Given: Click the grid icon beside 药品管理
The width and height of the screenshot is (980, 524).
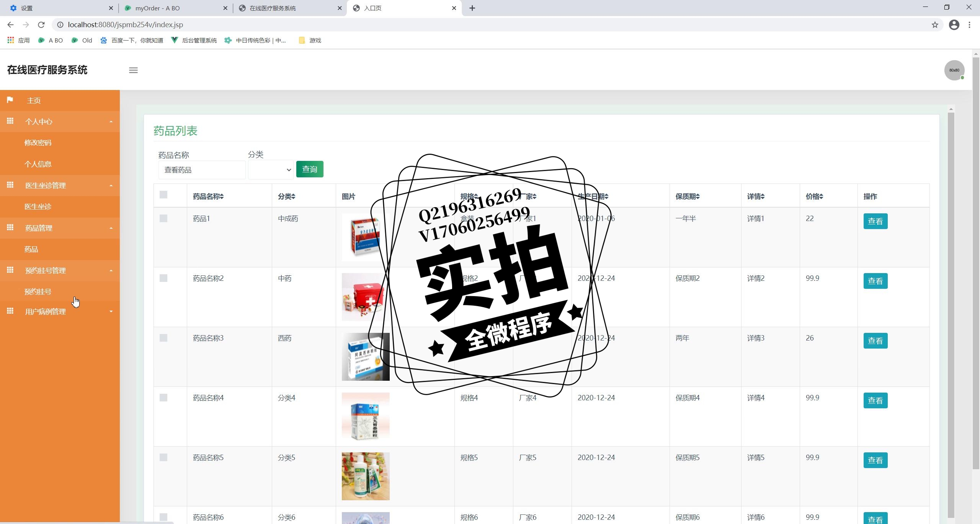Looking at the screenshot, I should pyautogui.click(x=10, y=228).
